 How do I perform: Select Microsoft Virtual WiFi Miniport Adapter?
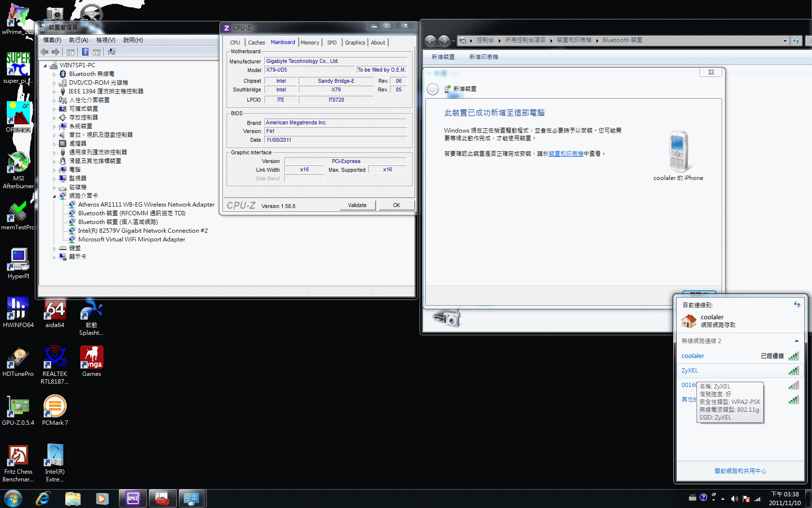[131, 239]
